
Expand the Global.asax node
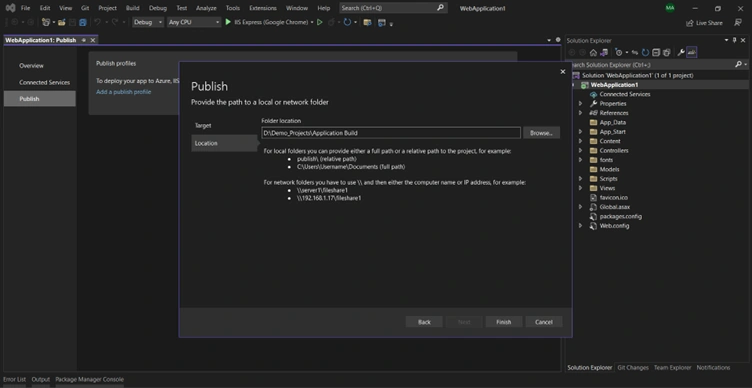pos(580,207)
